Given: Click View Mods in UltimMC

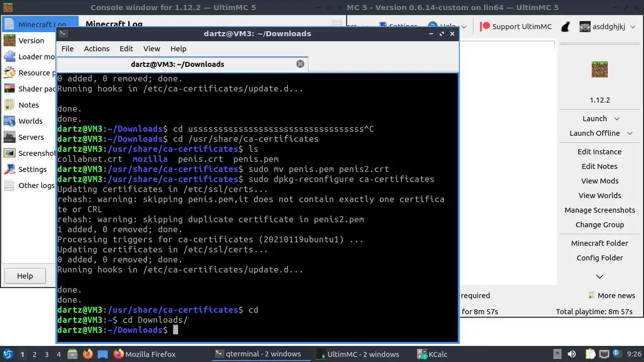Looking at the screenshot, I should [600, 181].
